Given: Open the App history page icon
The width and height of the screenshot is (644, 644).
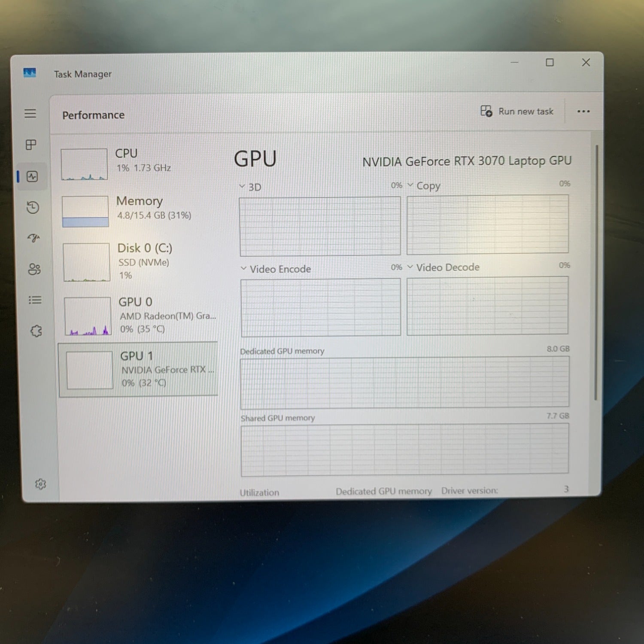Looking at the screenshot, I should tap(33, 207).
